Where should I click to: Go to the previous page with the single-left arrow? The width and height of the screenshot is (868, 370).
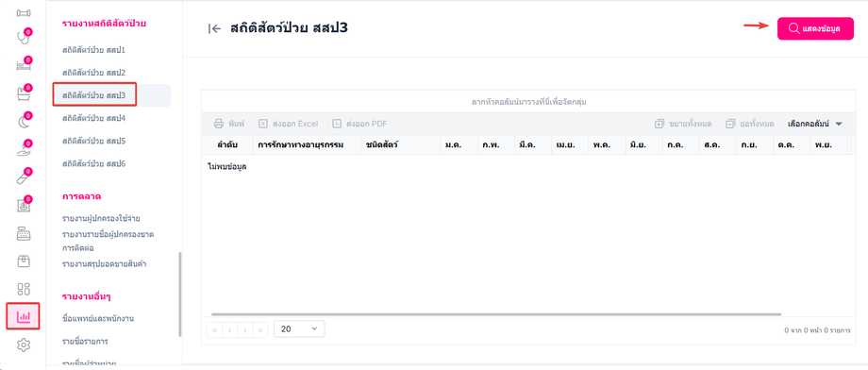point(229,330)
